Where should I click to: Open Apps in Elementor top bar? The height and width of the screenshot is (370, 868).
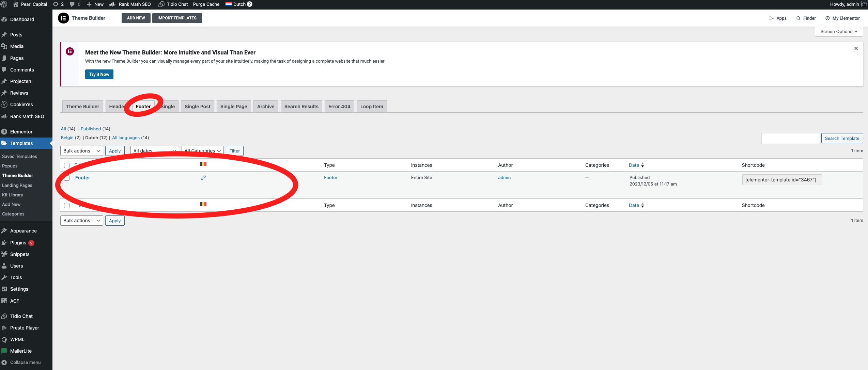pyautogui.click(x=778, y=18)
